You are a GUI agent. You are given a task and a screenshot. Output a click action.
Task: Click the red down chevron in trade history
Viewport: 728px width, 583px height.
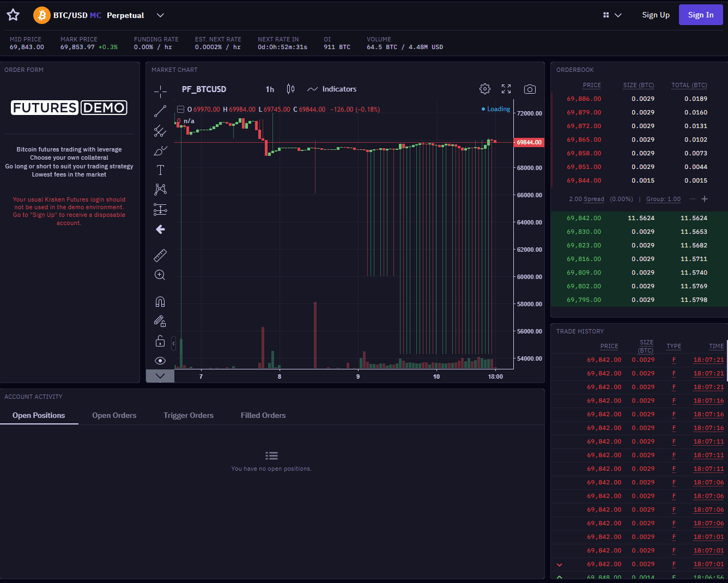point(559,564)
